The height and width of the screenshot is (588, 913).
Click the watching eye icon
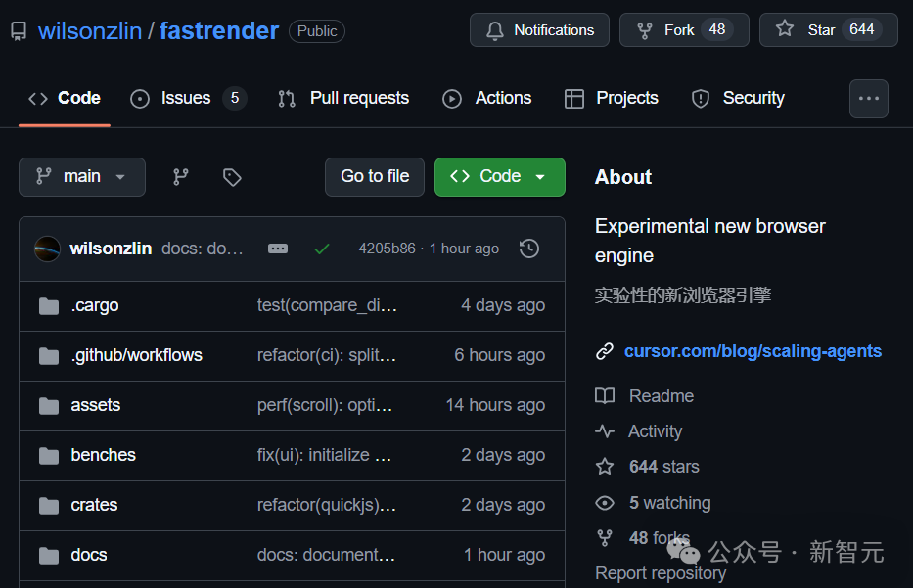605,503
